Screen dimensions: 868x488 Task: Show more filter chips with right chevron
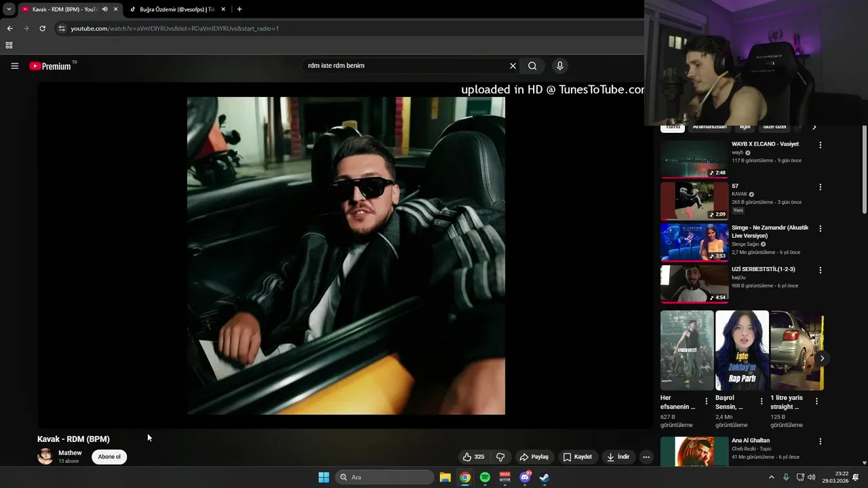[814, 127]
